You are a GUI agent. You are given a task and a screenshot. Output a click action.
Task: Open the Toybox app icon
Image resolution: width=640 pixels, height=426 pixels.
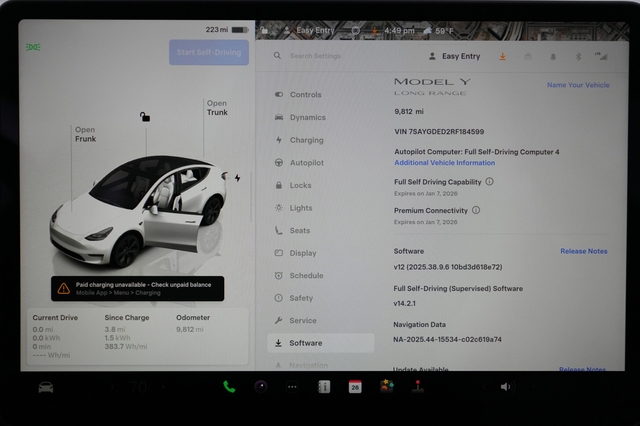point(387,386)
